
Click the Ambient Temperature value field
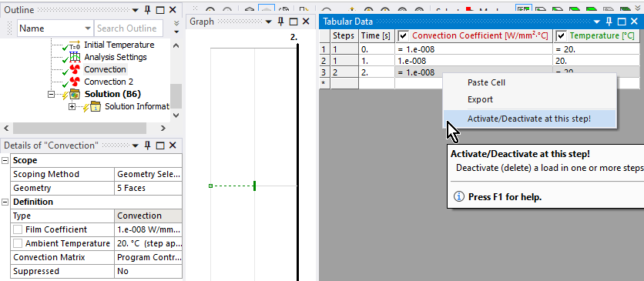pyautogui.click(x=148, y=244)
